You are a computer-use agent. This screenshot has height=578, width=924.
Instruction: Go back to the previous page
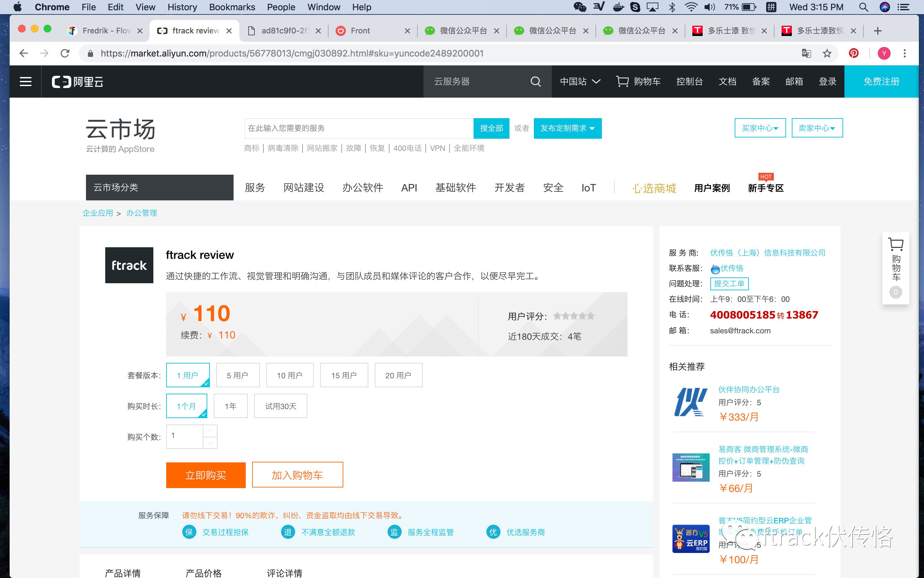click(x=24, y=53)
